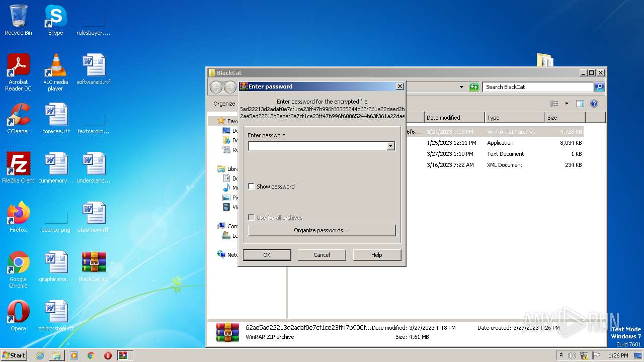This screenshot has width=644, height=362.
Task: Change view icon in BlackCat window
Action: [x=554, y=104]
